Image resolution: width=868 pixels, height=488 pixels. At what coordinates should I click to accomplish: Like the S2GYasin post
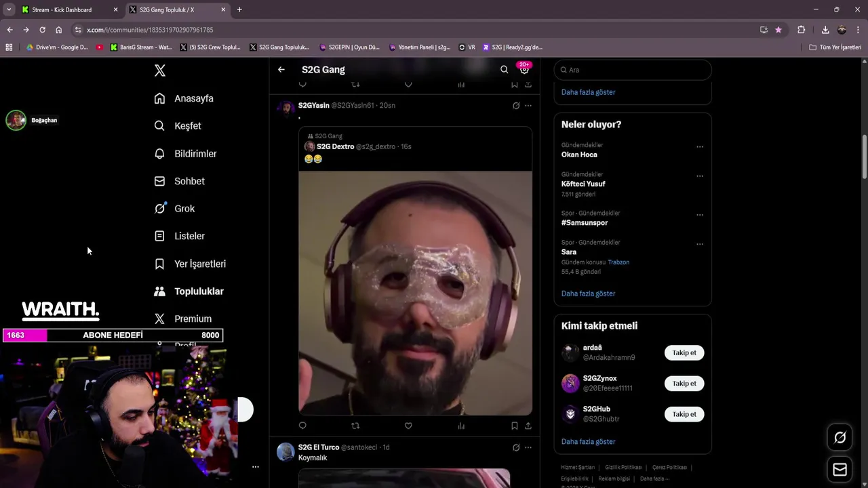pos(408,426)
